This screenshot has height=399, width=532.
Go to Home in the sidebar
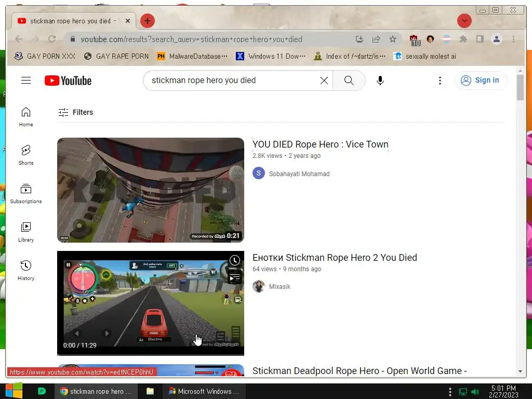26,117
